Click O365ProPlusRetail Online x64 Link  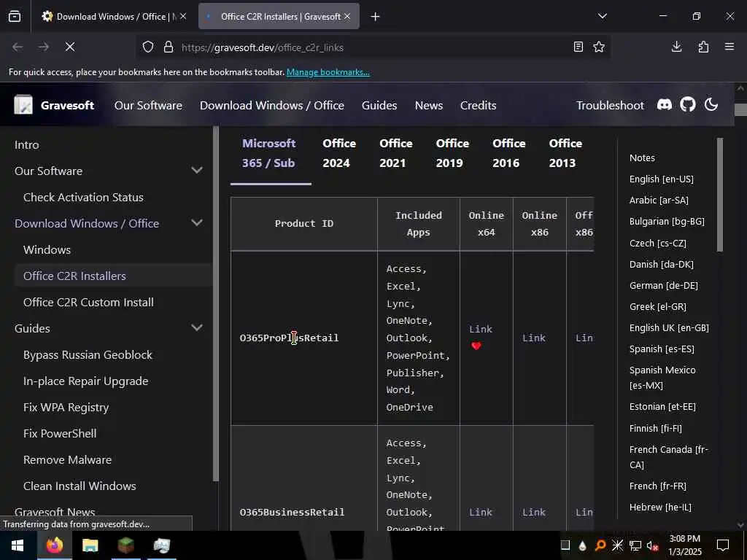[x=481, y=329]
